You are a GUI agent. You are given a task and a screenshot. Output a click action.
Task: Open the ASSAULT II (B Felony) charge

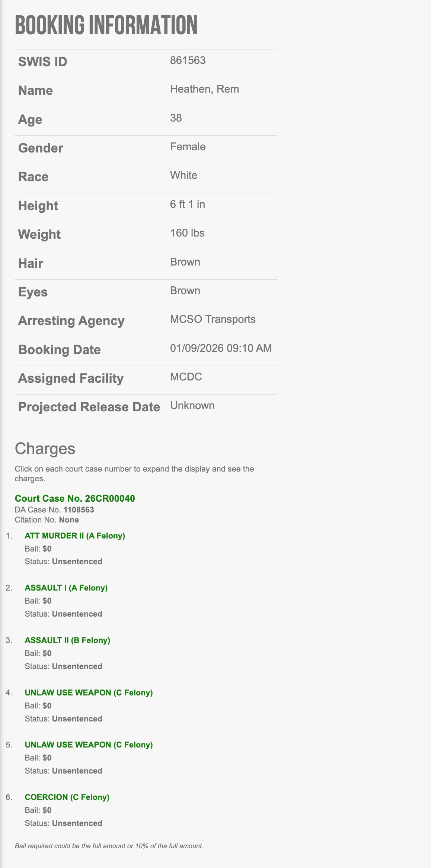67,640
